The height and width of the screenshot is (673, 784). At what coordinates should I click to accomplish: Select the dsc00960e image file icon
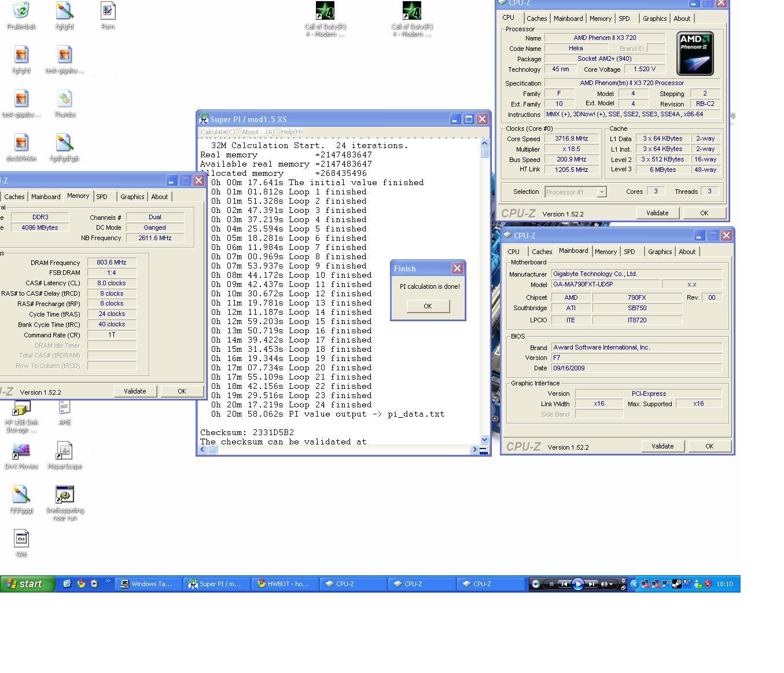point(21,142)
